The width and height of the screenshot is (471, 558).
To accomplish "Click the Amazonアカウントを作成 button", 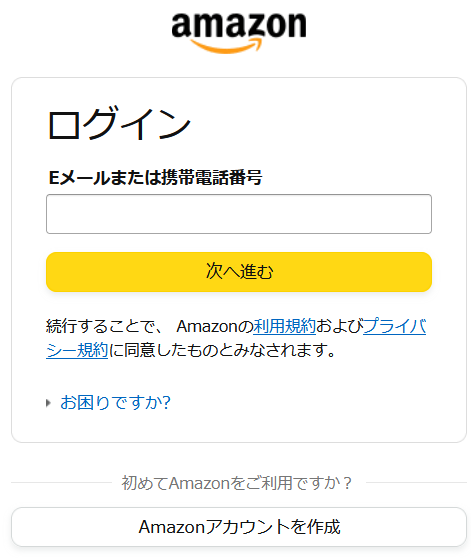I will [239, 527].
